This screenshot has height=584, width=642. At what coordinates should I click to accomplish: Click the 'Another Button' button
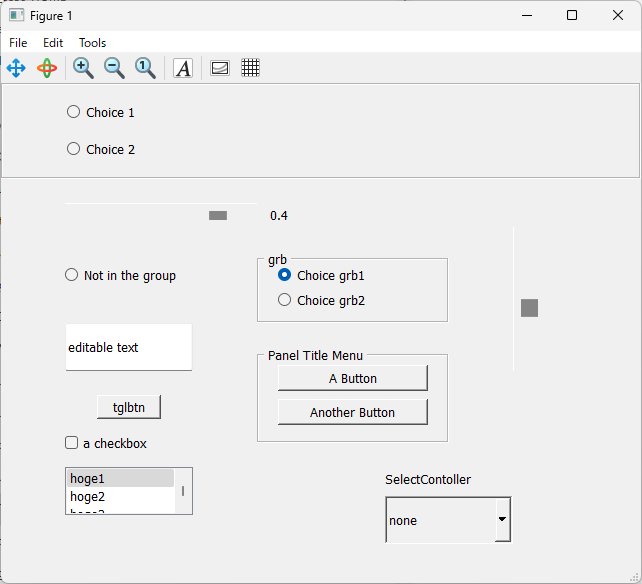tap(353, 412)
